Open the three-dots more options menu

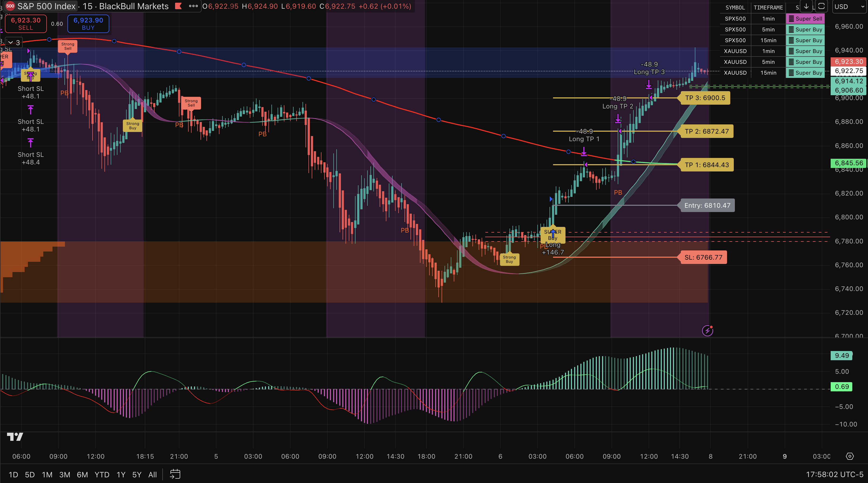click(x=193, y=6)
